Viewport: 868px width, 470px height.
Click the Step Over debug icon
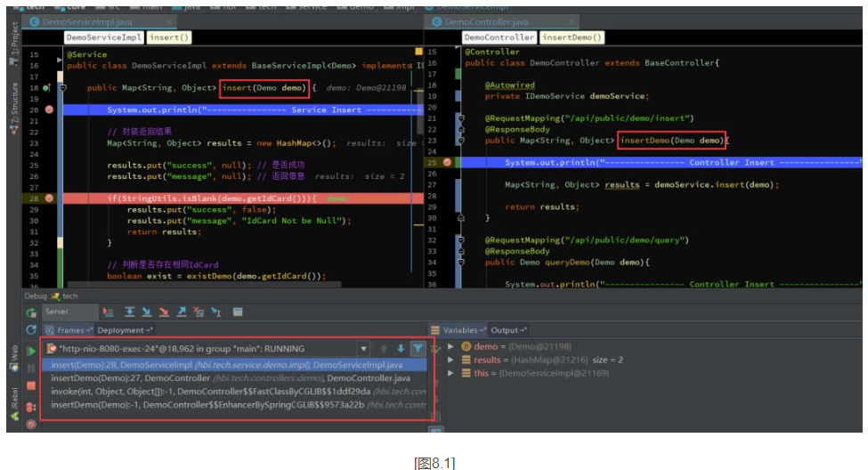(x=130, y=312)
